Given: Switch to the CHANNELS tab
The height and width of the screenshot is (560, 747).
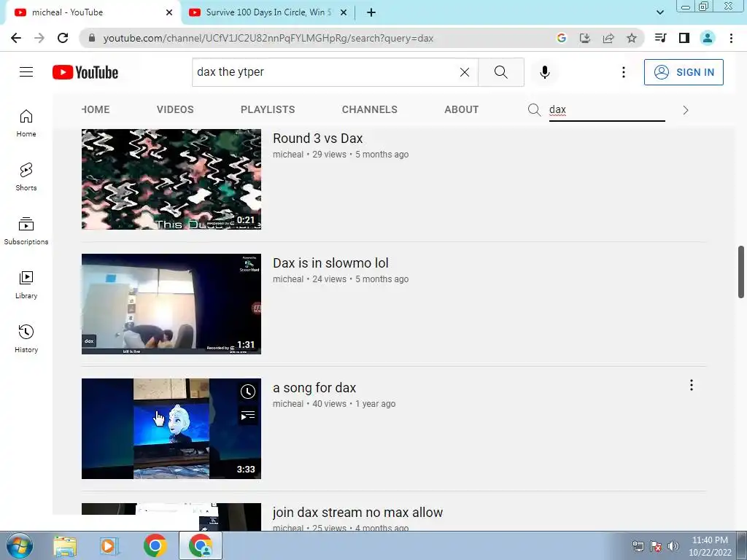Looking at the screenshot, I should (x=370, y=109).
